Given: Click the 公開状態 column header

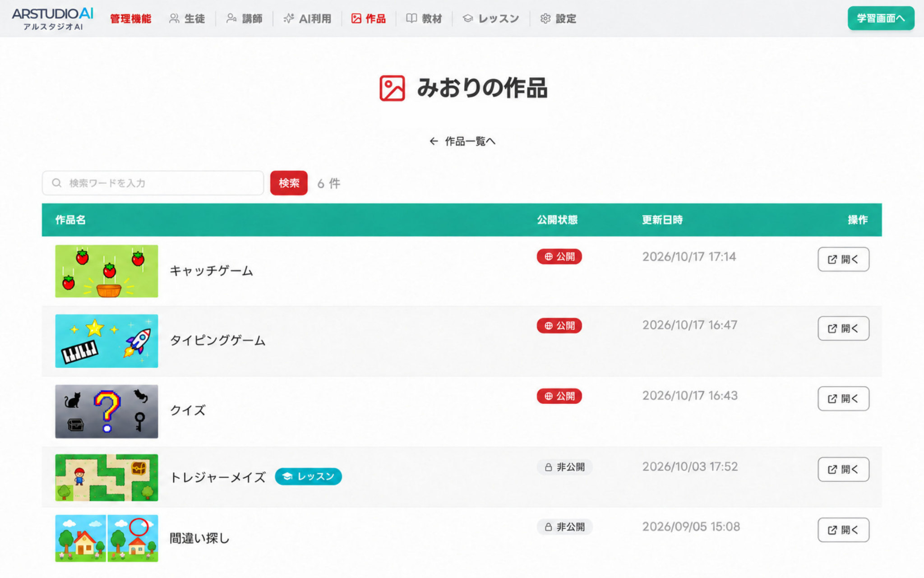Looking at the screenshot, I should point(557,220).
